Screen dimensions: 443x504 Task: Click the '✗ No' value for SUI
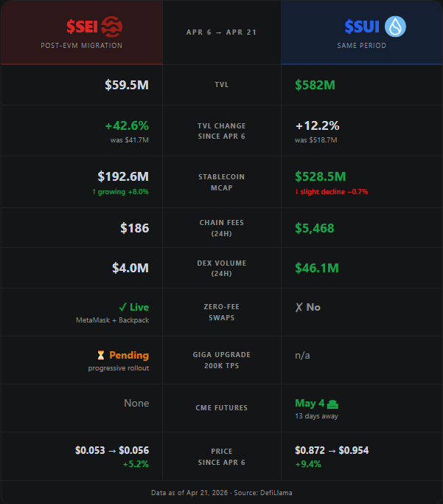308,307
